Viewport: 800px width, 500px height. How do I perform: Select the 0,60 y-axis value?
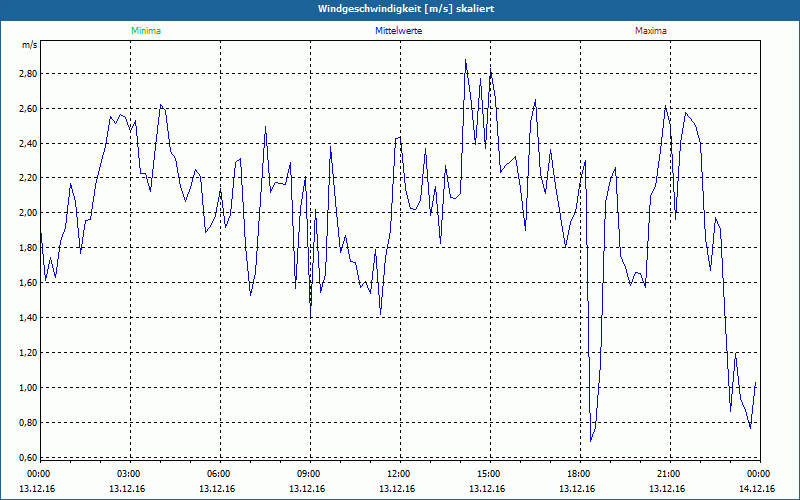(29, 457)
